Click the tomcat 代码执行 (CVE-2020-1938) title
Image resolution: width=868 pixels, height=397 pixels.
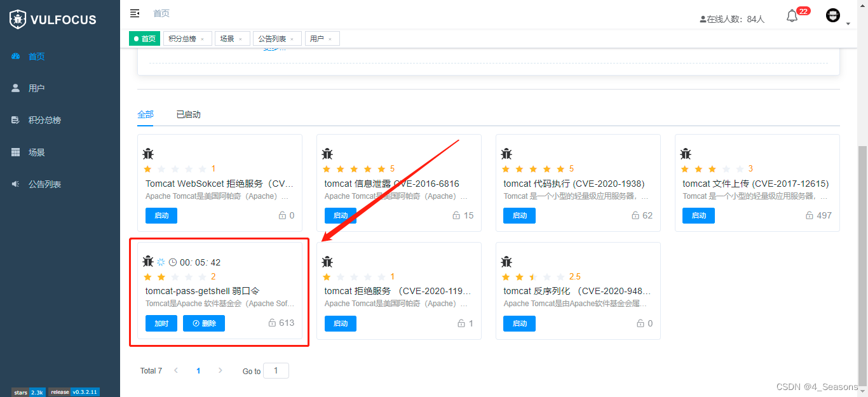(x=574, y=184)
